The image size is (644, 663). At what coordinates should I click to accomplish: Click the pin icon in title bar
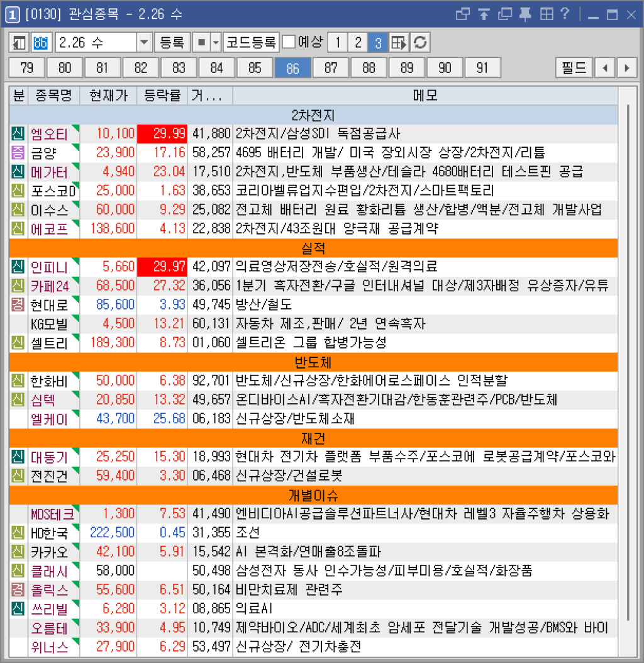525,14
